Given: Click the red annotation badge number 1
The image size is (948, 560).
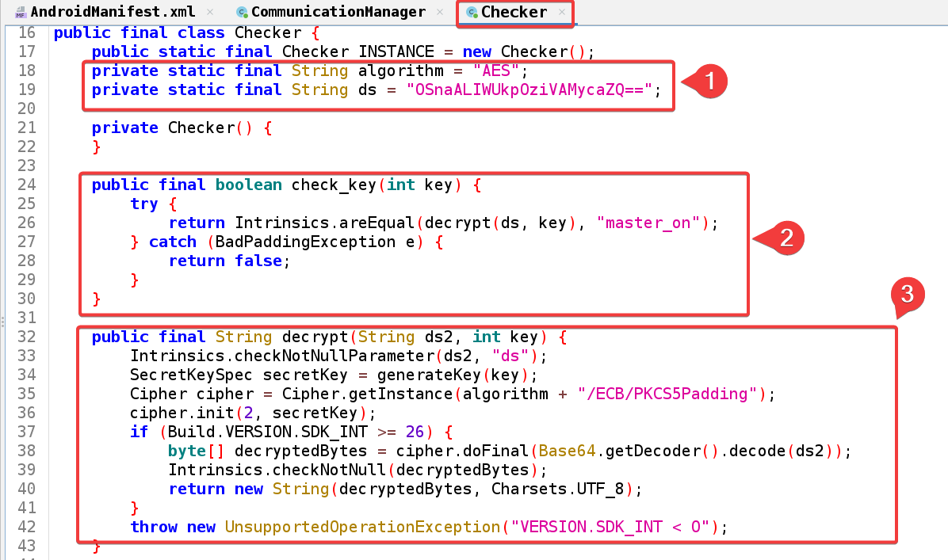Looking at the screenshot, I should (709, 80).
